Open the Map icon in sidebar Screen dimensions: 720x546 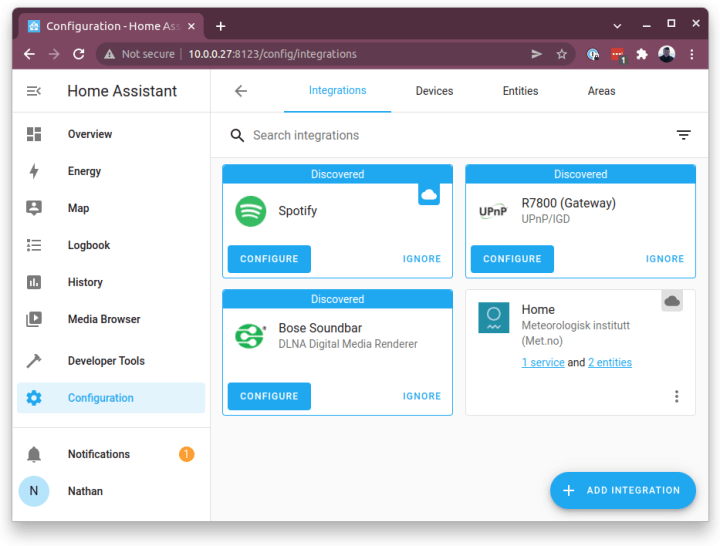(34, 208)
